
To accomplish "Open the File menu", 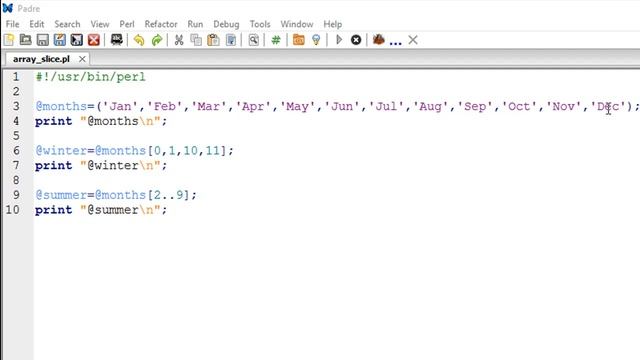I will tap(12, 24).
